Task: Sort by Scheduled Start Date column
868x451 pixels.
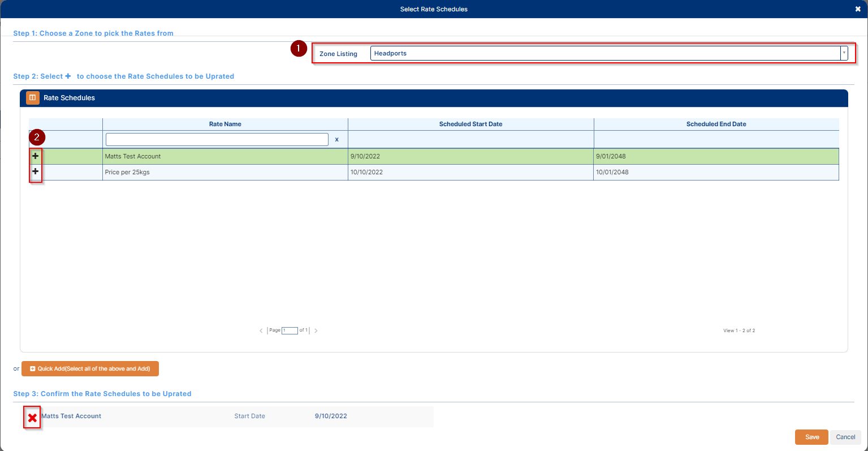Action: 470,124
